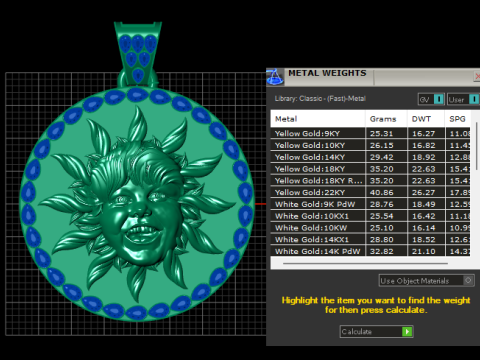Screen dimensions: 480x360
Task: Click the Calculate button
Action: (x=377, y=332)
